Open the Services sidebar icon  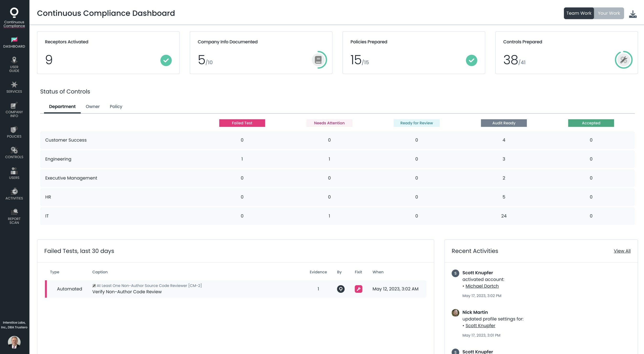click(x=14, y=84)
